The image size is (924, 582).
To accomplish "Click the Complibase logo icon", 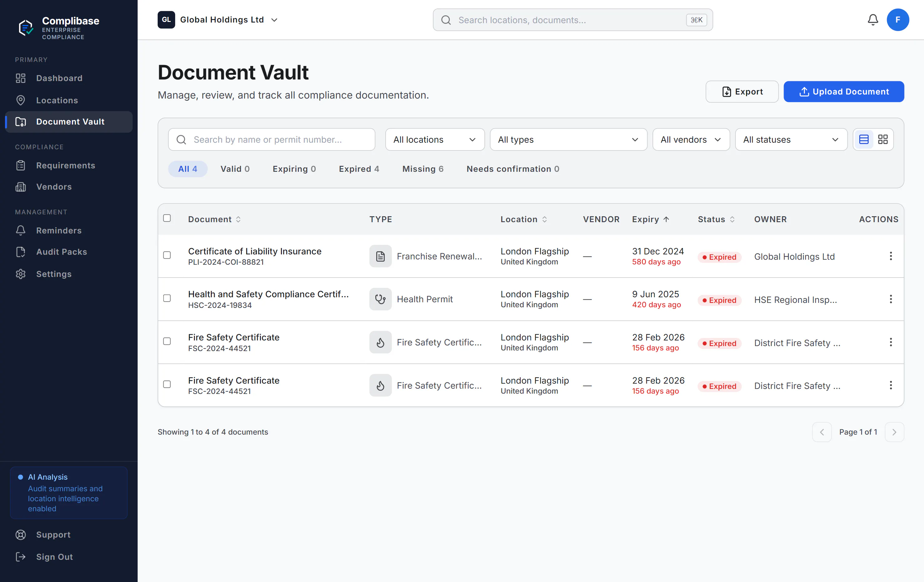I will point(26,28).
